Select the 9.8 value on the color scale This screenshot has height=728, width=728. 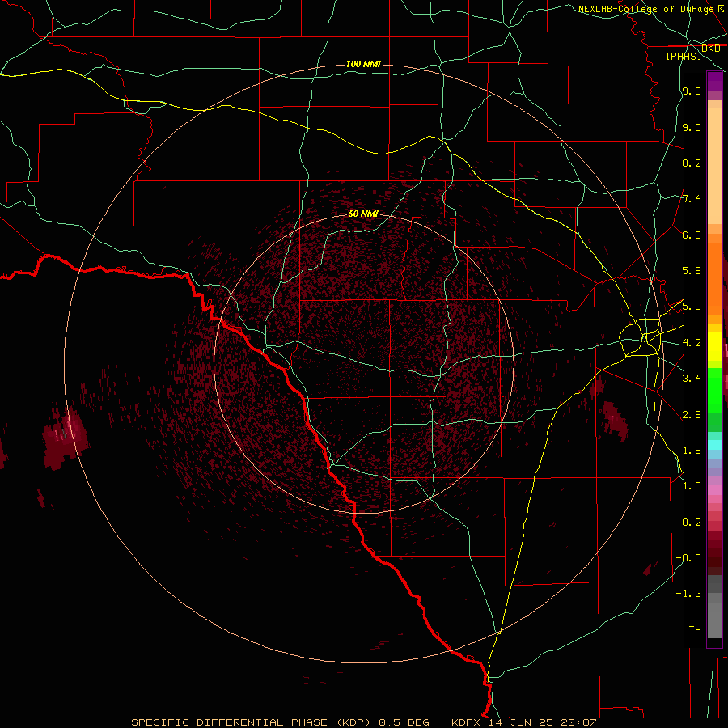coord(692,91)
